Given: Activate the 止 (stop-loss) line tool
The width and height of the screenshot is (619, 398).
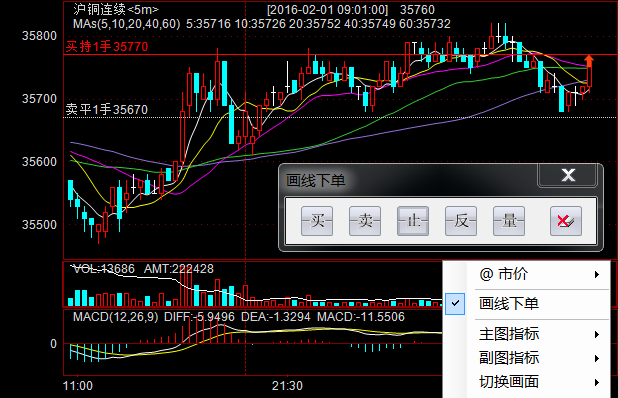Looking at the screenshot, I should [413, 221].
